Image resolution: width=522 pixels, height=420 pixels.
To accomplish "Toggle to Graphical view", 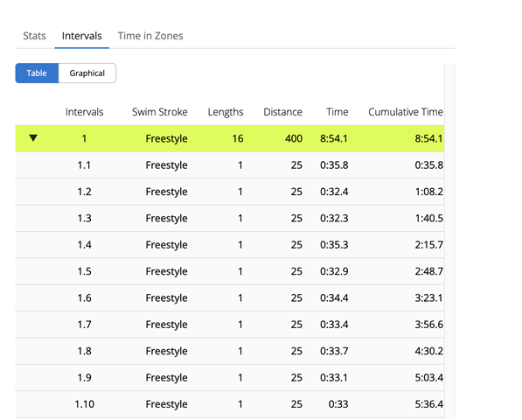I will (x=87, y=73).
